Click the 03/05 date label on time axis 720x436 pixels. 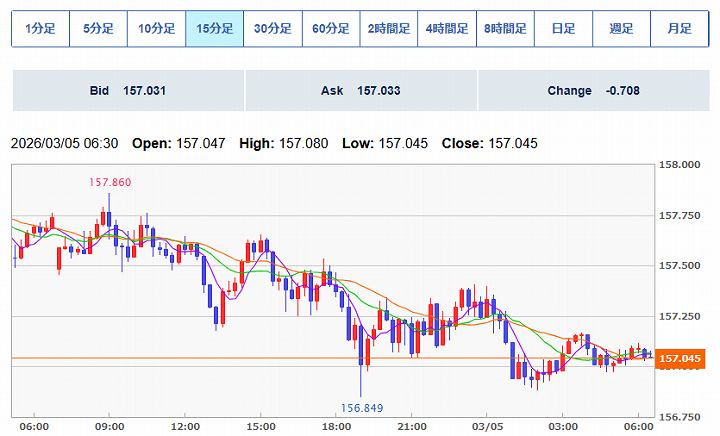point(486,425)
